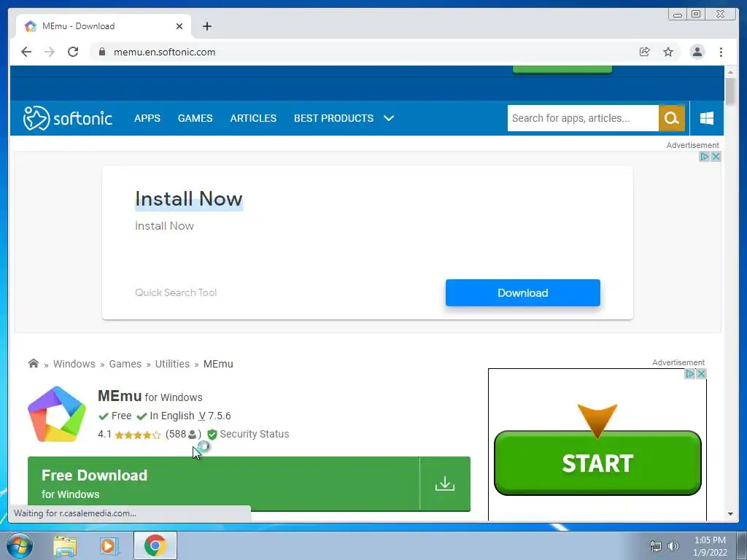
Task: Reload the page with the refresh icon
Action: 73,52
